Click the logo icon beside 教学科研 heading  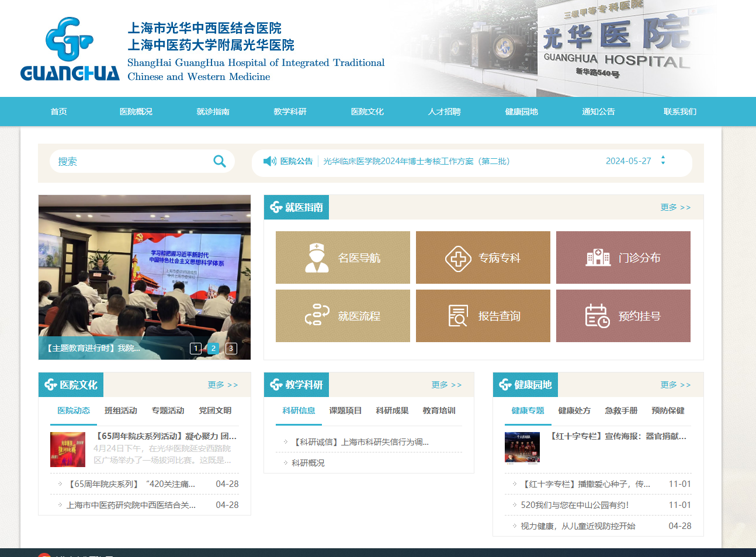click(276, 385)
